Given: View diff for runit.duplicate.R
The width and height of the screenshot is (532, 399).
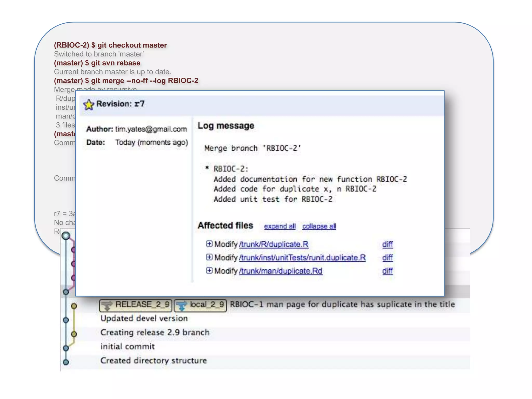Looking at the screenshot, I should pyautogui.click(x=387, y=257).
